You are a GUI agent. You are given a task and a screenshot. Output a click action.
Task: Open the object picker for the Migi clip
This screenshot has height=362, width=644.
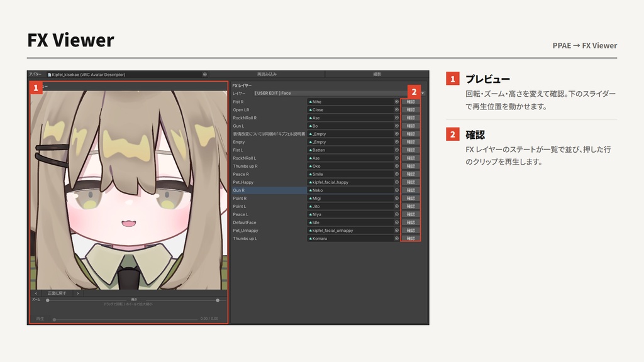[397, 198]
